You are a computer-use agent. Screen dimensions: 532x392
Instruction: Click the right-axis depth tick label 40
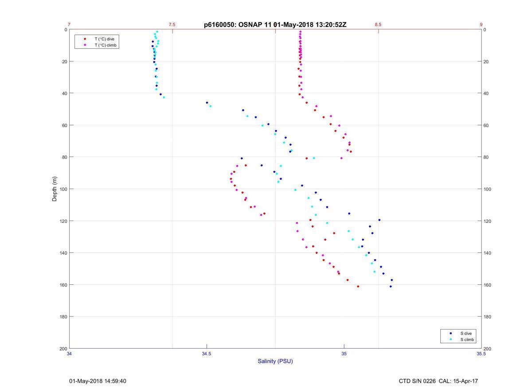coord(486,93)
